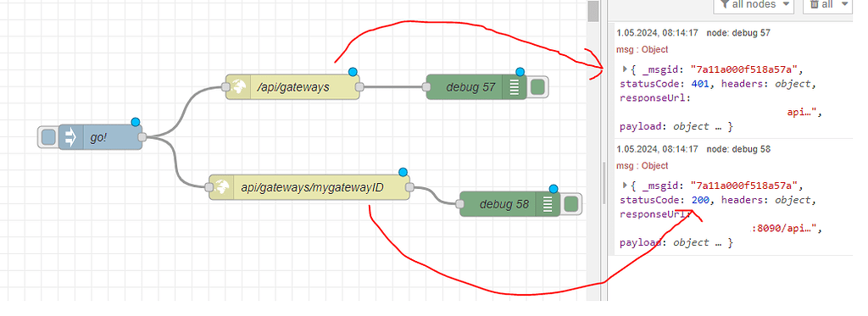Select the go! inject node
Image resolution: width=868 pixels, height=316 pixels.
pos(100,136)
